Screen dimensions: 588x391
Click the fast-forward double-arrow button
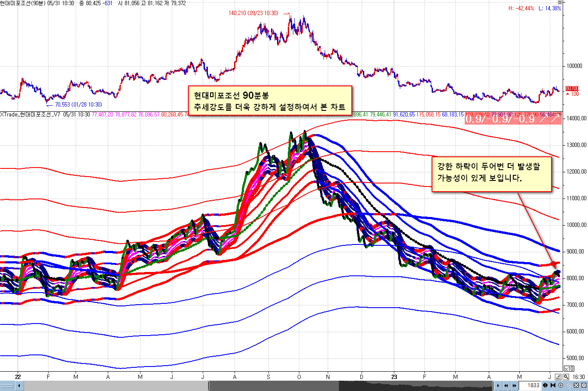click(514, 386)
